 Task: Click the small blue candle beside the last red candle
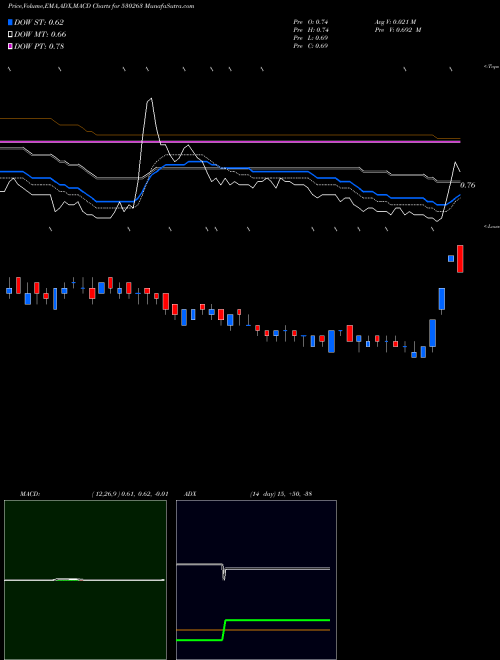[x=451, y=258]
